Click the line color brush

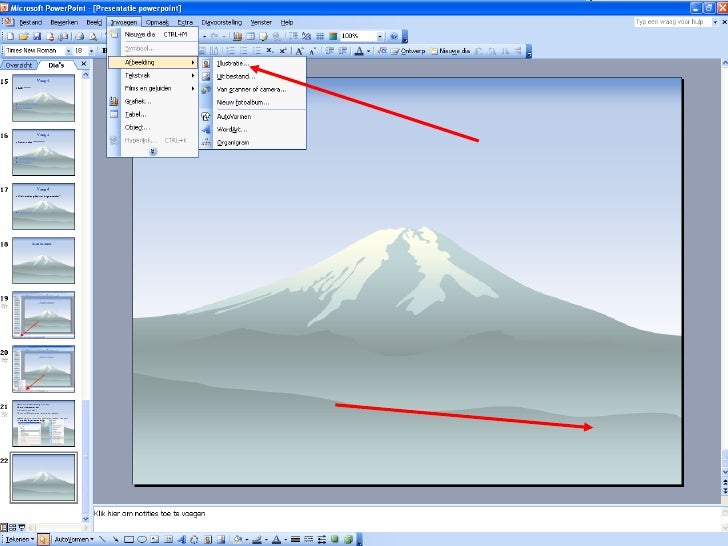(x=257, y=539)
